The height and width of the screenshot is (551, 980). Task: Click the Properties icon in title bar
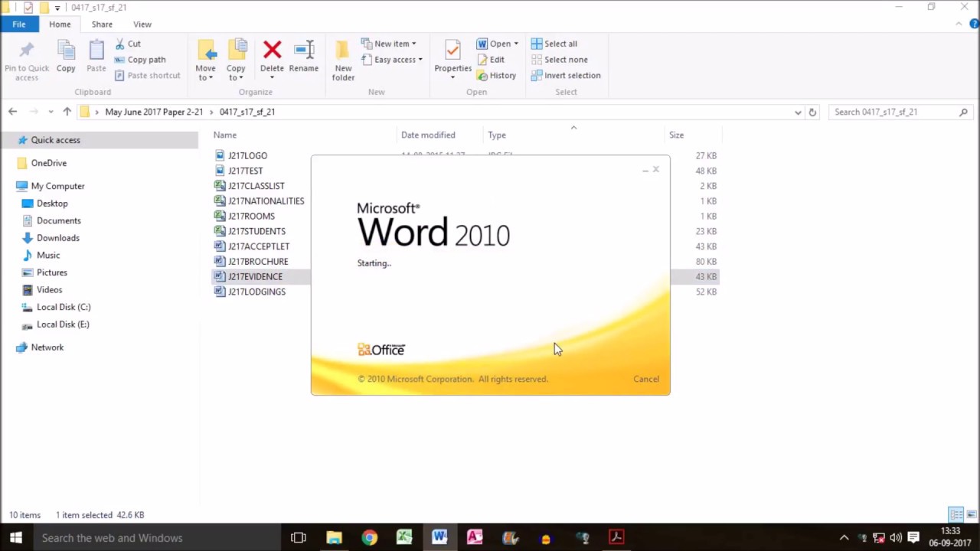coord(28,8)
